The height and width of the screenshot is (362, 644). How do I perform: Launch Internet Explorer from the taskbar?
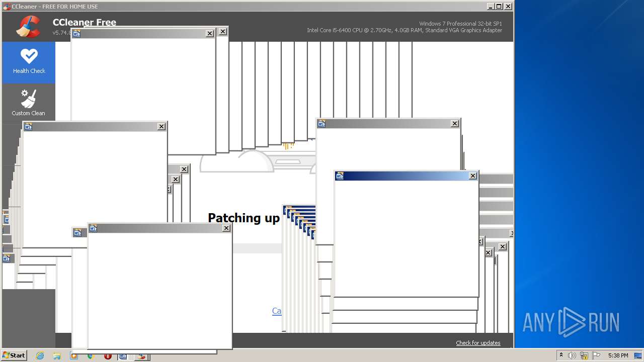click(40, 355)
